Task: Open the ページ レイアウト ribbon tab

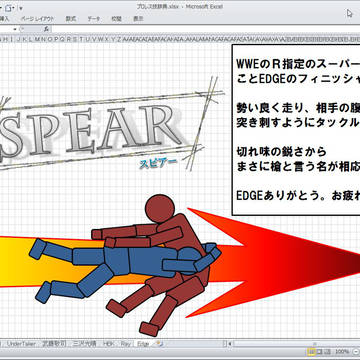Action: coord(36,19)
